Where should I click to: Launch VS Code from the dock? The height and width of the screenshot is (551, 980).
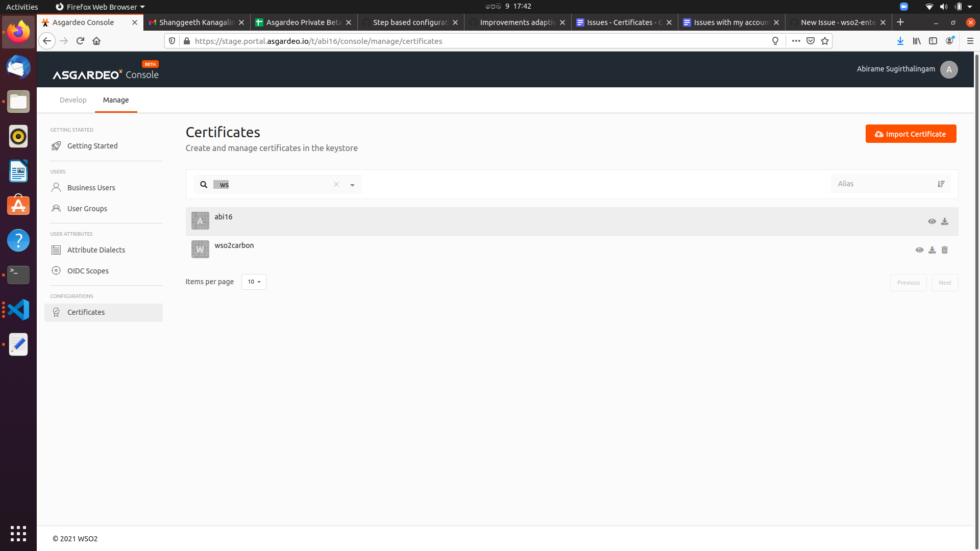[18, 309]
